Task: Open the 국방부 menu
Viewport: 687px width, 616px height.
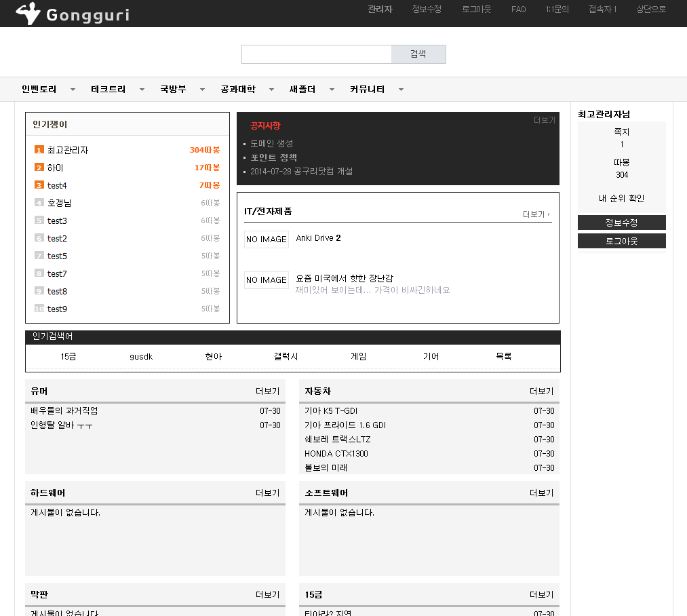Action: [173, 90]
